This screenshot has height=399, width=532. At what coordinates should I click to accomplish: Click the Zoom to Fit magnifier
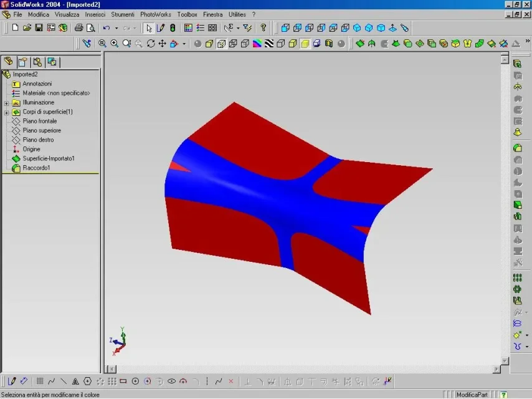102,44
